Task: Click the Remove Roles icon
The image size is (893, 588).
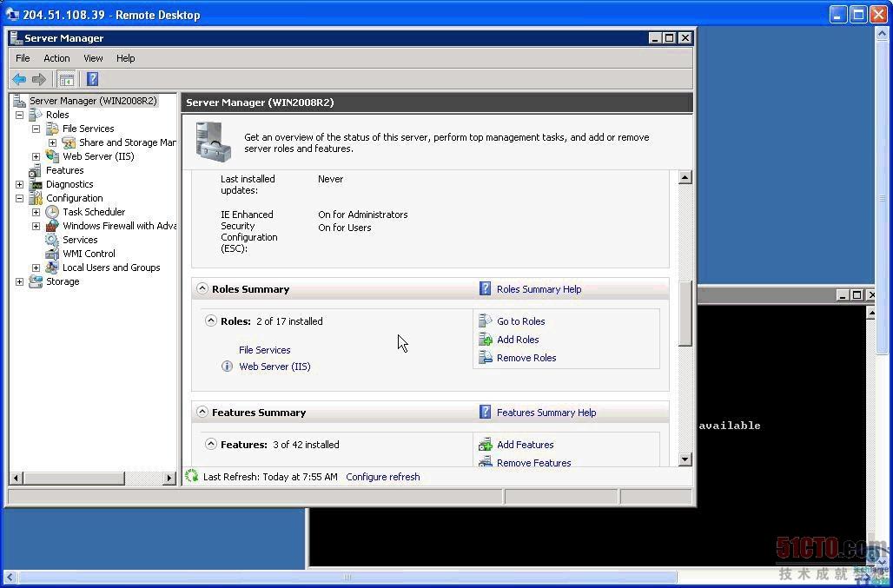Action: pyautogui.click(x=486, y=358)
